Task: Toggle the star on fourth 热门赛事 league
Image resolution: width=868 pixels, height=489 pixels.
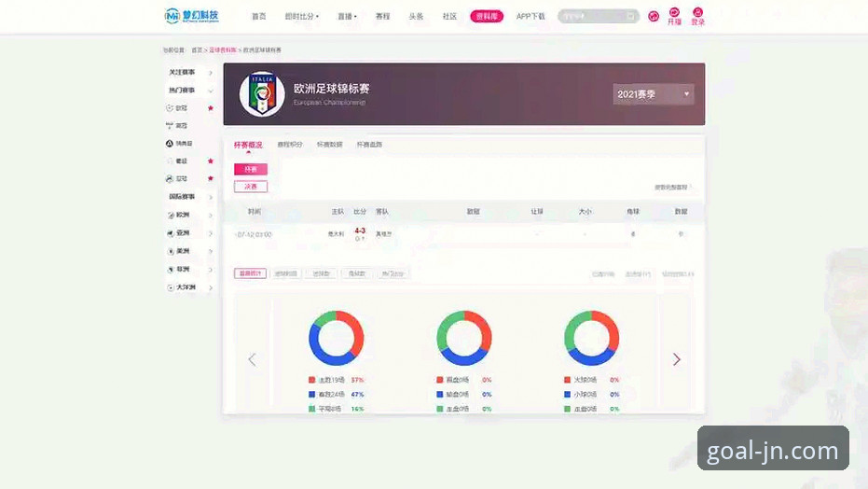Action: tap(211, 161)
